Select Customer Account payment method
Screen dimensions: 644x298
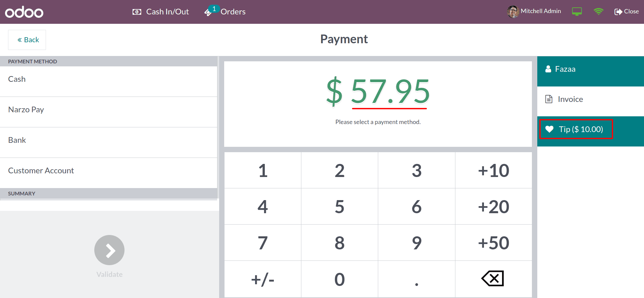(108, 171)
